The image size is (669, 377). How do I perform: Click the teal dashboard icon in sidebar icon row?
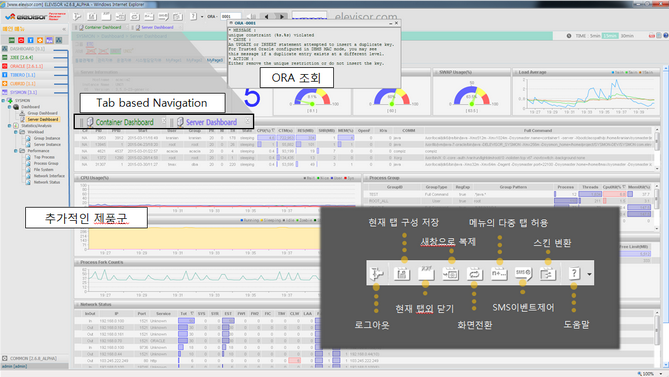coord(58,40)
